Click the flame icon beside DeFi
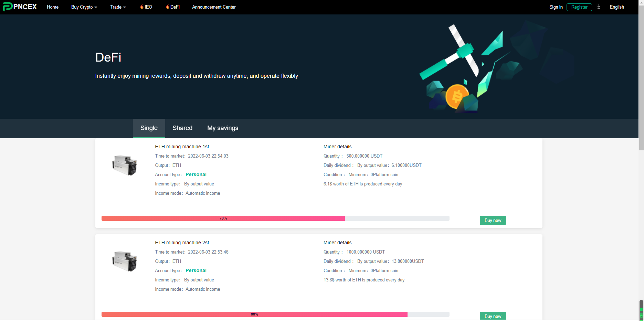Image resolution: width=644 pixels, height=321 pixels. (x=167, y=7)
